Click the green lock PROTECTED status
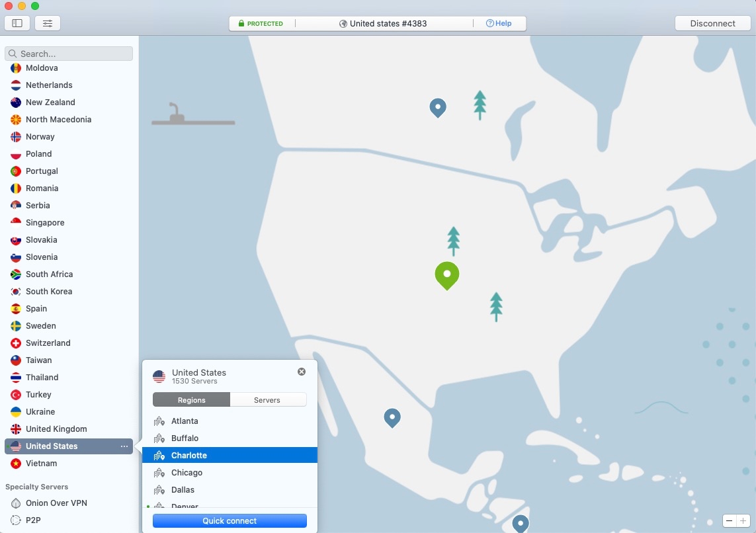The height and width of the screenshot is (533, 756). pos(261,23)
